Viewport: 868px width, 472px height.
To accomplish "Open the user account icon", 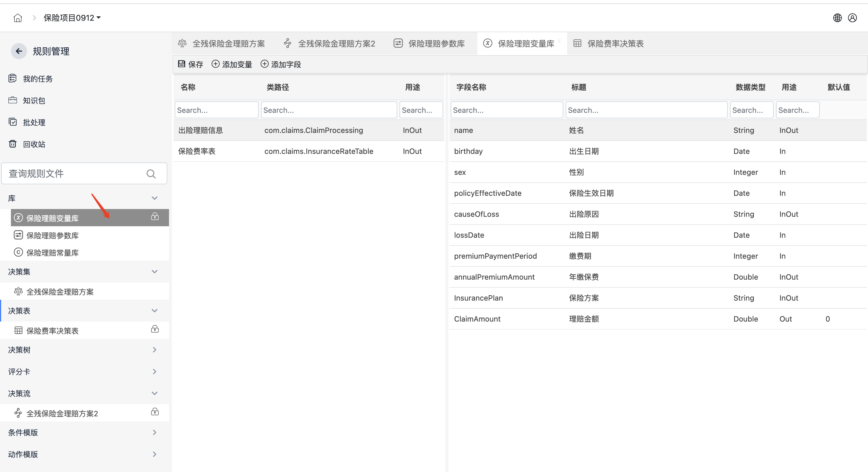I will [852, 18].
